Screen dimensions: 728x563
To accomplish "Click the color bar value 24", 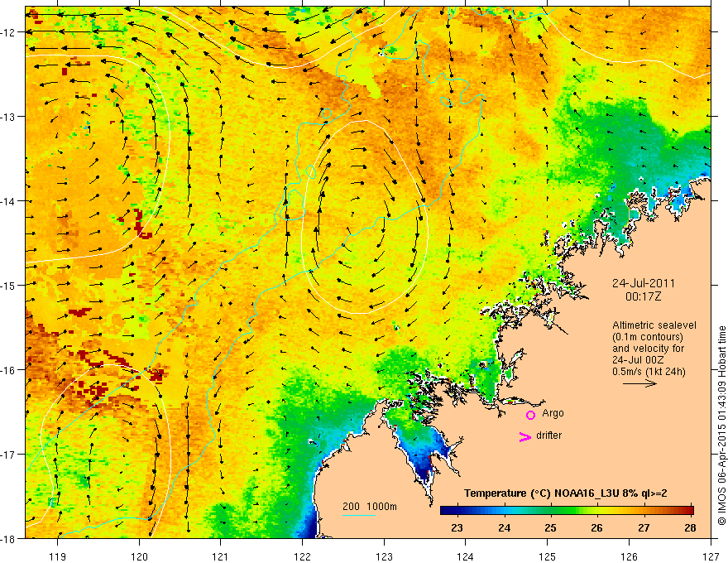I will point(504,528).
